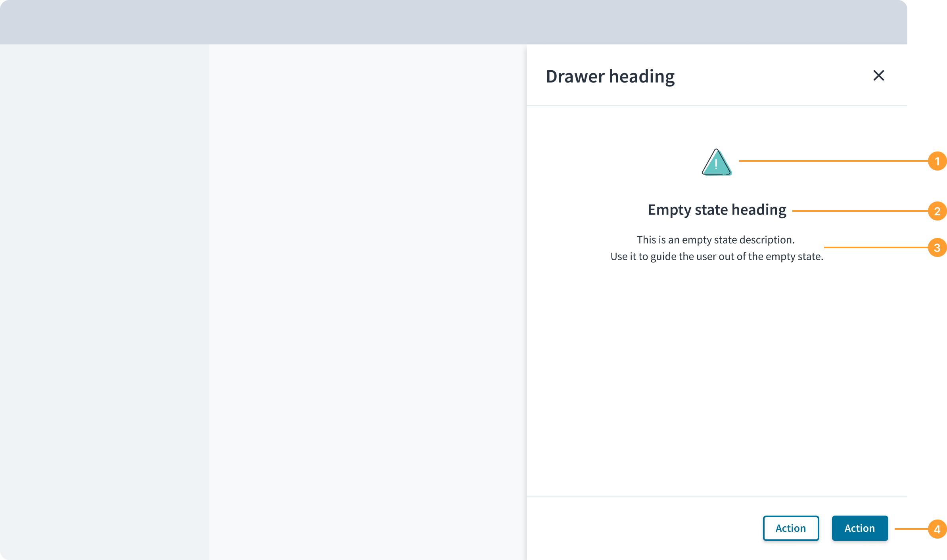The width and height of the screenshot is (947, 560).
Task: Click the empty drawer body below description
Action: point(717,377)
